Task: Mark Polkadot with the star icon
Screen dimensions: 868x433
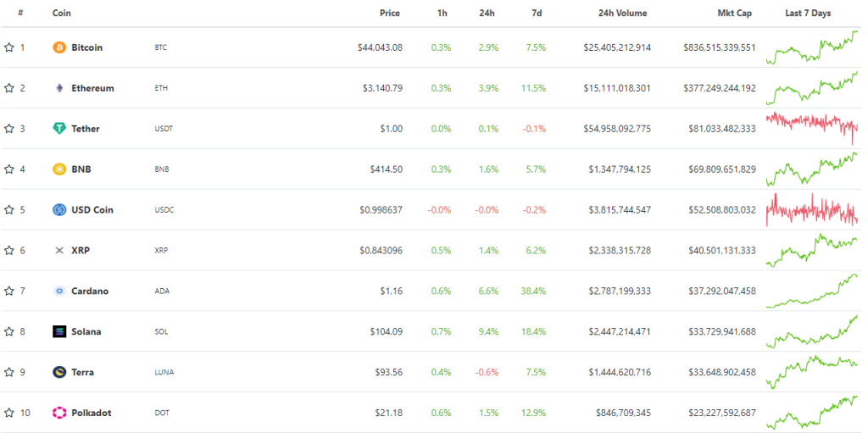Action: (8, 413)
